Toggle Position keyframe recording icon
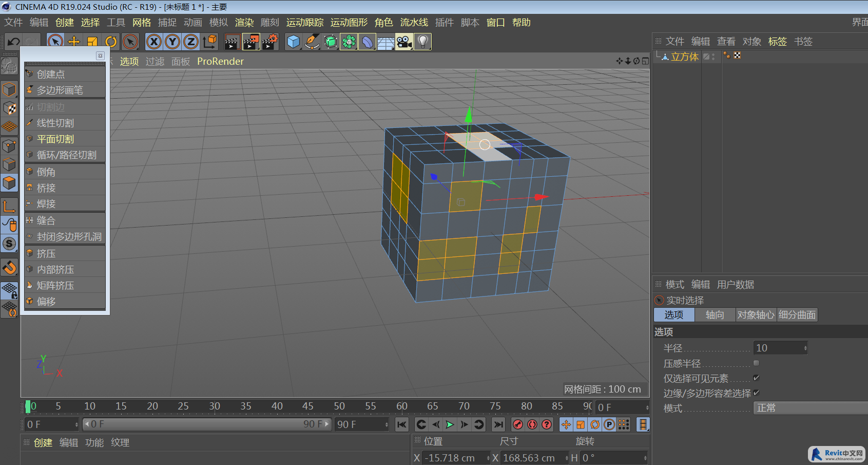 [566, 424]
